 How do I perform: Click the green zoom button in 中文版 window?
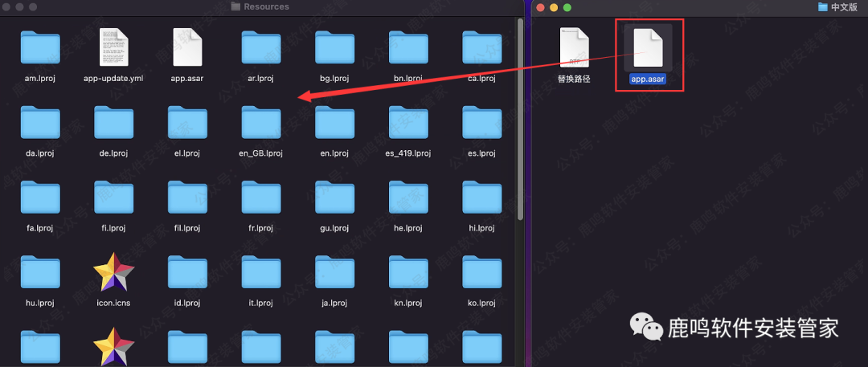click(567, 7)
